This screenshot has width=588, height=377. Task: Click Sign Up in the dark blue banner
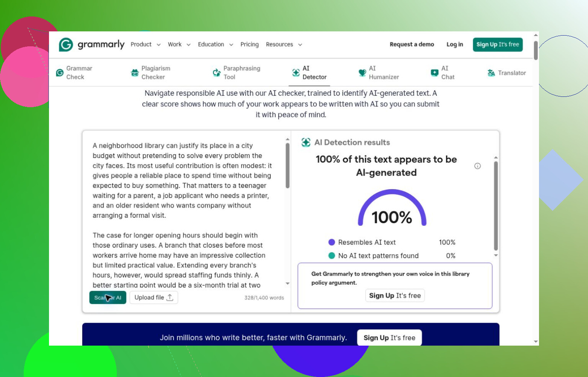coord(389,338)
